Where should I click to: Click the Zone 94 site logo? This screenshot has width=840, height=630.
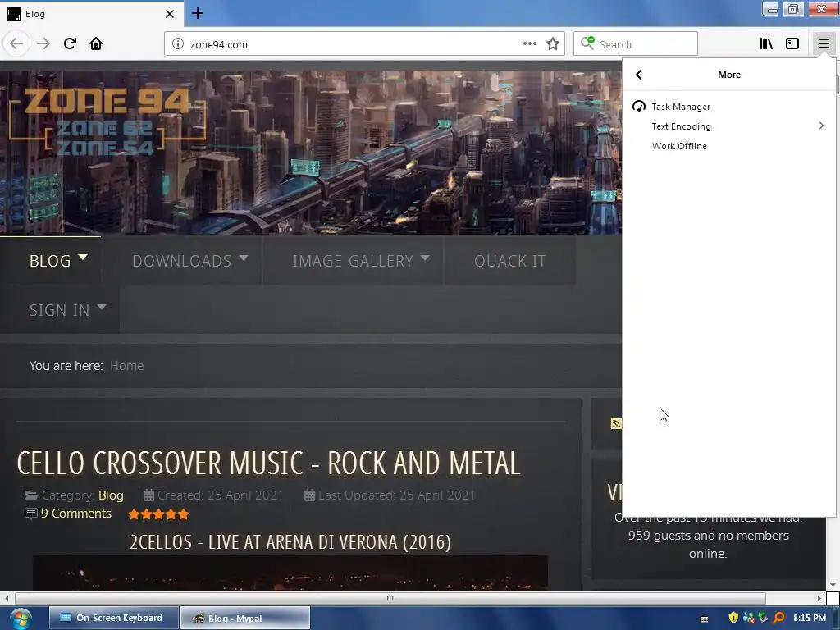pos(107,122)
